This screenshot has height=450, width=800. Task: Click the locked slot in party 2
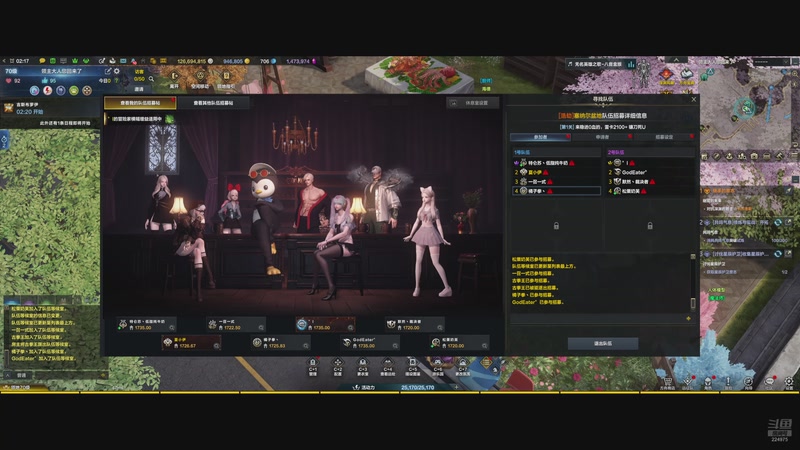click(650, 226)
